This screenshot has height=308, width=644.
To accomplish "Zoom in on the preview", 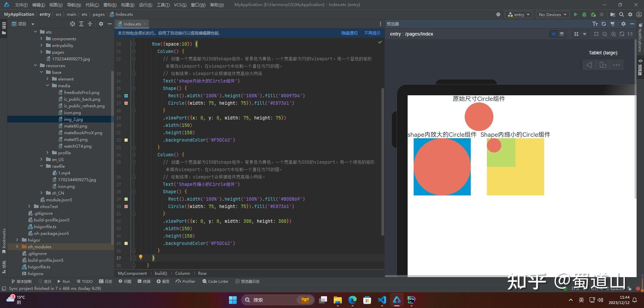I will 613,34.
